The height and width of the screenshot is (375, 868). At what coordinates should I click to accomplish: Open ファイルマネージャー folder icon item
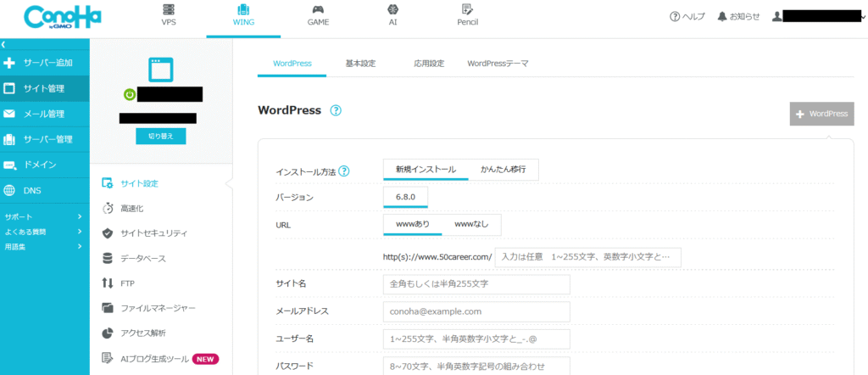click(x=108, y=308)
